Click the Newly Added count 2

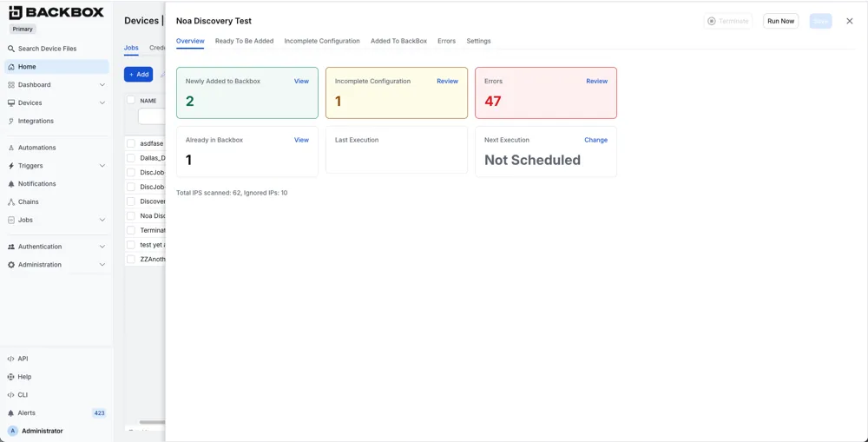coord(190,102)
